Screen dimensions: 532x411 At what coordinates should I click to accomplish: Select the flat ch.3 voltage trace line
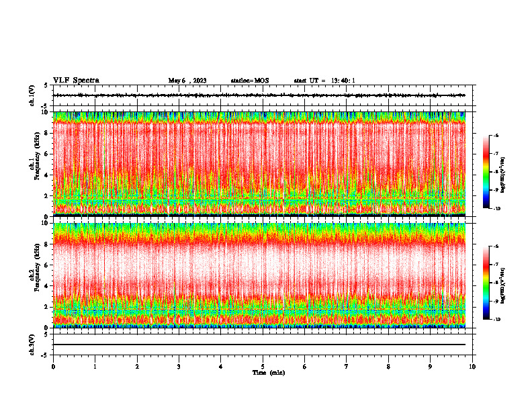click(x=259, y=345)
